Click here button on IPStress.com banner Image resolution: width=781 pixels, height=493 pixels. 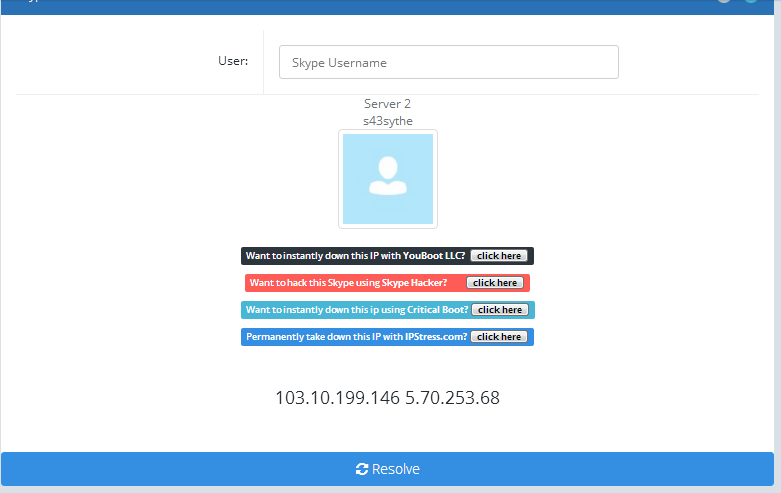pyautogui.click(x=499, y=337)
